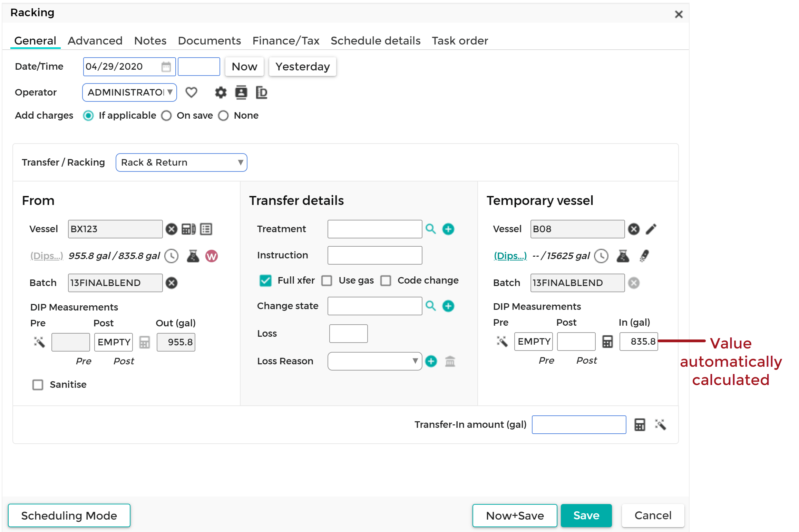Click Transfer-In amount calculator icon

640,425
